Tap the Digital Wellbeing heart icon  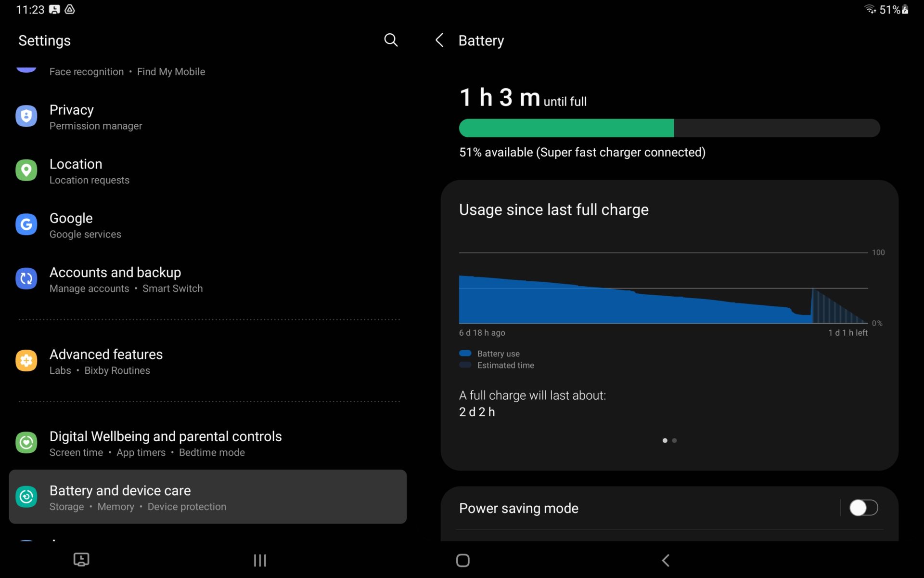tap(26, 443)
